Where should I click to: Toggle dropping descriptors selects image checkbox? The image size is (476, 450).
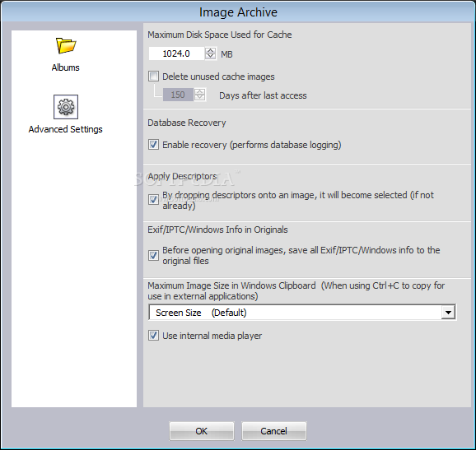[x=154, y=200]
